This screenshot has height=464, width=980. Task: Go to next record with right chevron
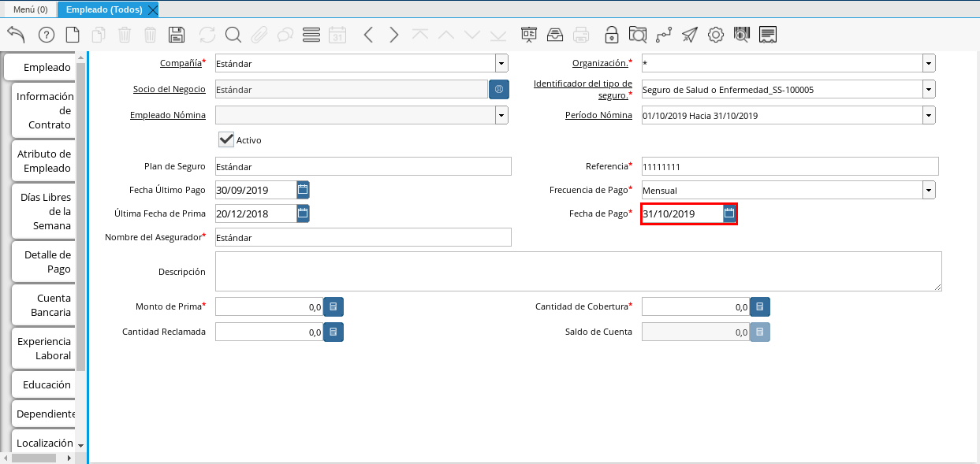[394, 35]
